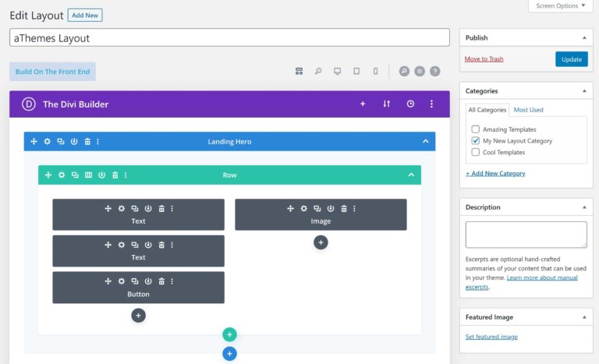Collapse the Categories panel
Image resolution: width=599 pixels, height=364 pixels.
[x=584, y=91]
